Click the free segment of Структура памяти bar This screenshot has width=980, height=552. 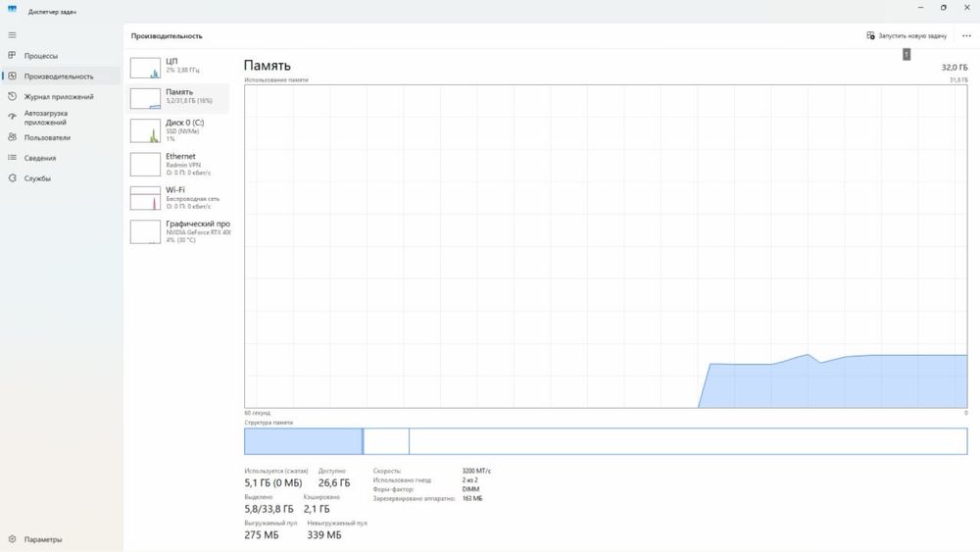click(688, 441)
